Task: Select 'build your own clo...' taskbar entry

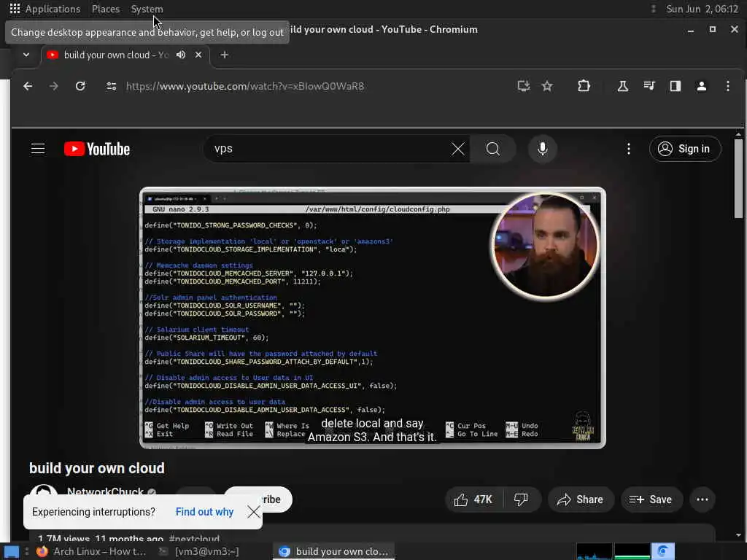Action: [x=333, y=552]
